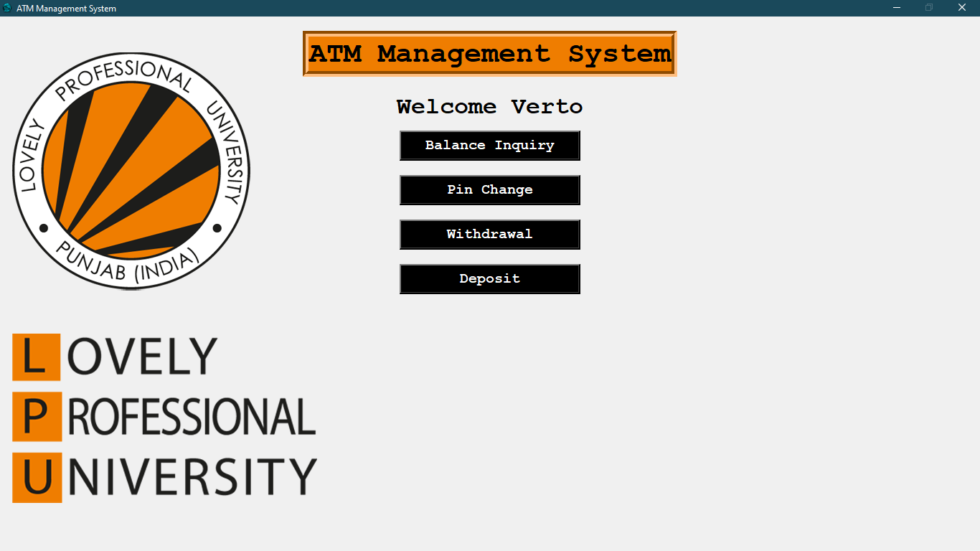Select Pin Change

pos(490,189)
